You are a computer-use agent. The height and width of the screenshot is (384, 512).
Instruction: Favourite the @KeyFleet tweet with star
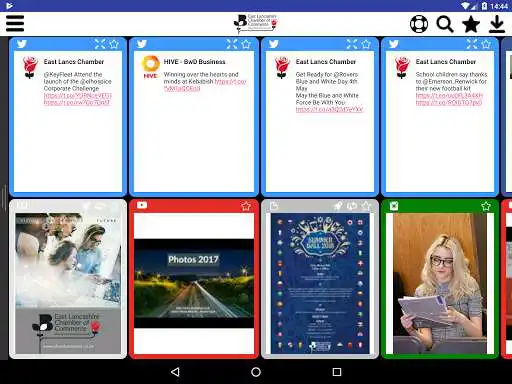tap(114, 44)
